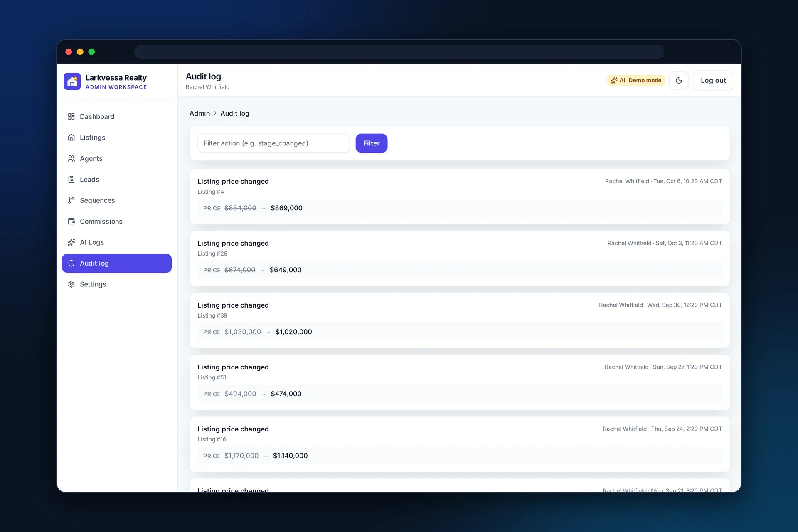Click the new price $869,000
This screenshot has height=532, width=798.
pos(286,208)
